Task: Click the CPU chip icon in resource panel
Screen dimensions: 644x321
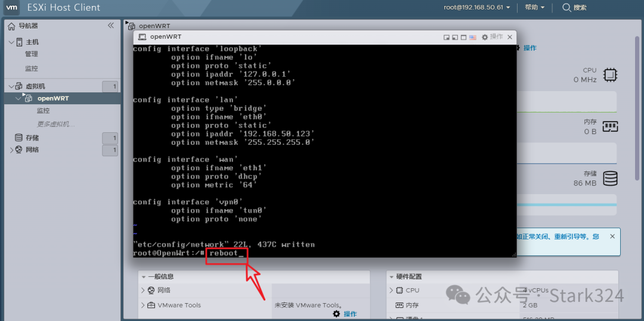Action: pyautogui.click(x=610, y=75)
